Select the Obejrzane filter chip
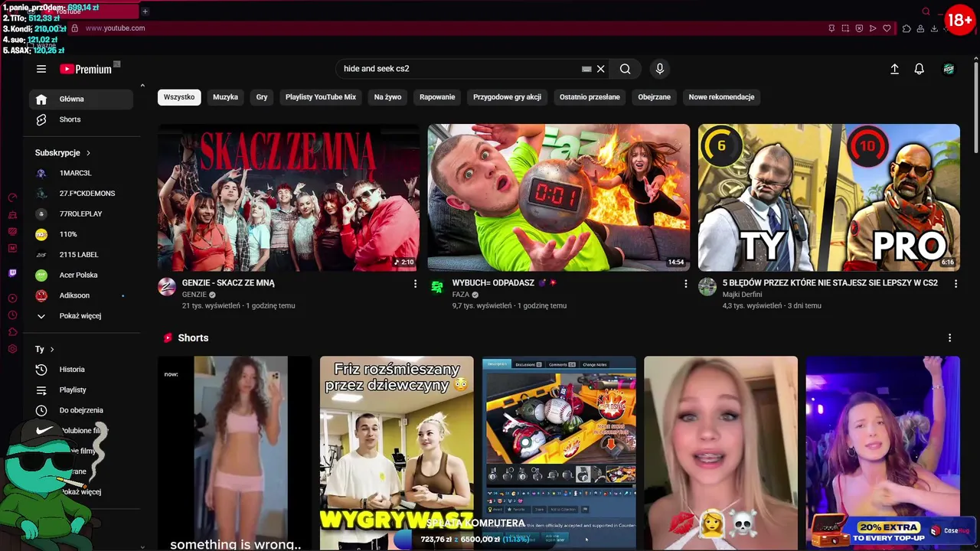The width and height of the screenshot is (980, 551). pos(655,97)
